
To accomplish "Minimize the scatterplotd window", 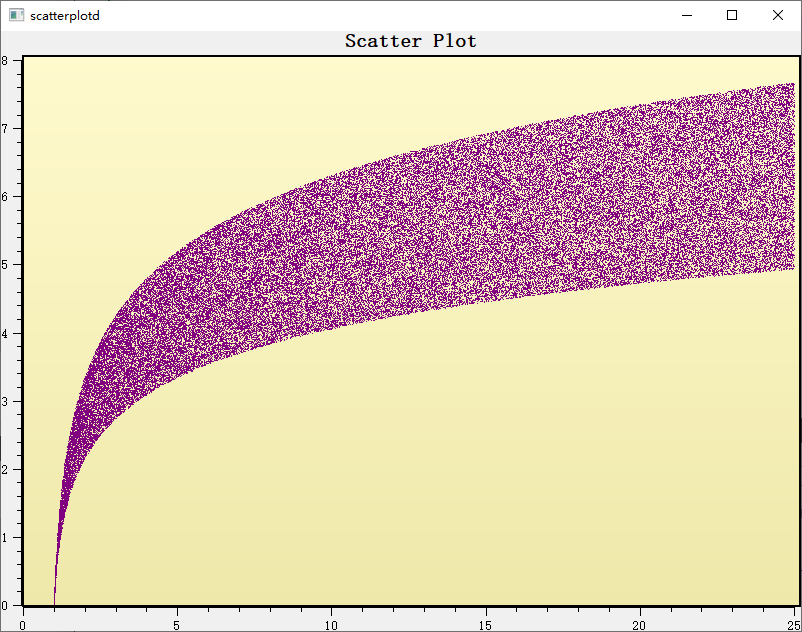I will pos(687,15).
